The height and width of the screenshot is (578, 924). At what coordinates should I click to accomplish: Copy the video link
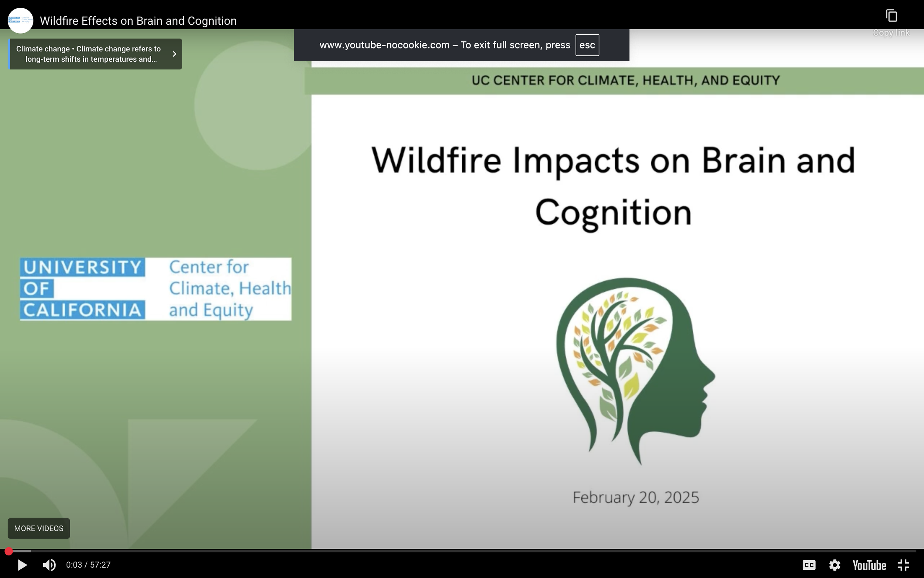click(x=891, y=15)
